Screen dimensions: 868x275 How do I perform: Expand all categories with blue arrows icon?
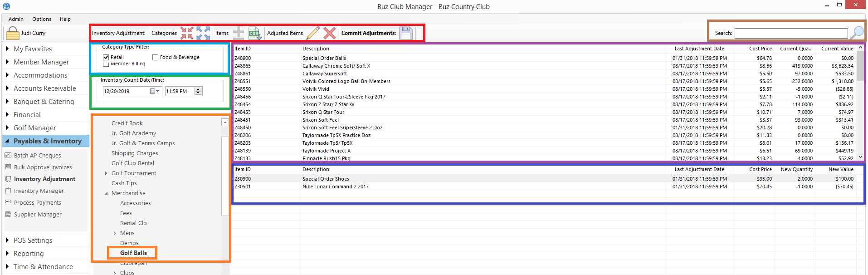tap(203, 33)
